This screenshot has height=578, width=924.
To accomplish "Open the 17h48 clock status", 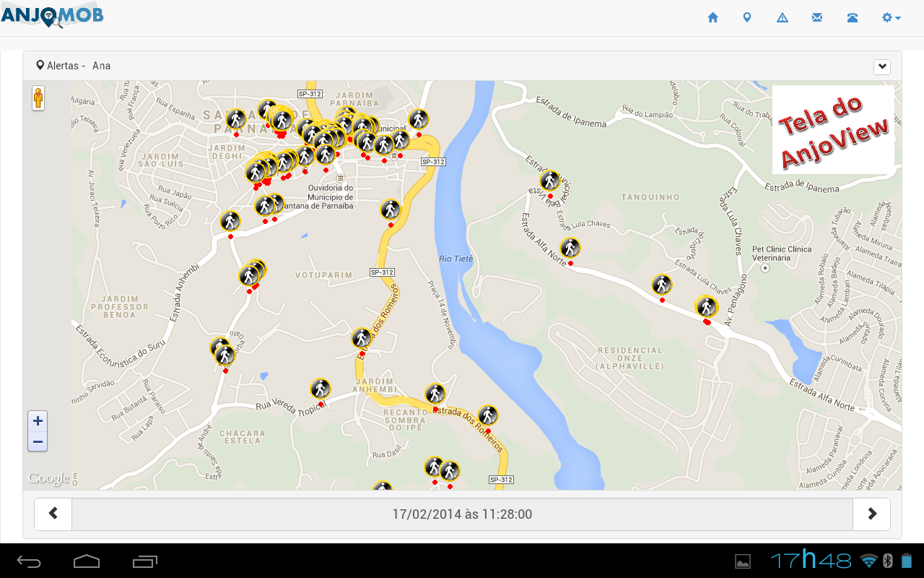I will (x=811, y=560).
